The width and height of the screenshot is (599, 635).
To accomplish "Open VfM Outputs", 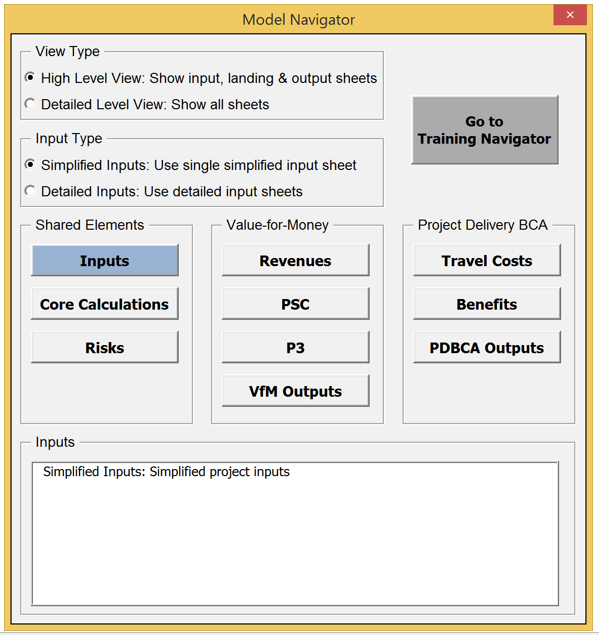I will 296,391.
